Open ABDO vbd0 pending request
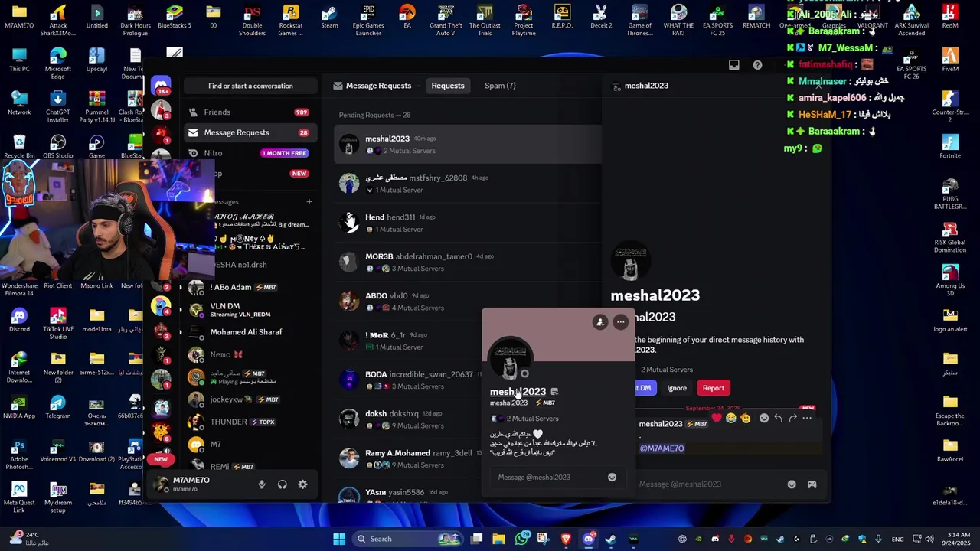The width and height of the screenshot is (980, 551). pos(468,302)
